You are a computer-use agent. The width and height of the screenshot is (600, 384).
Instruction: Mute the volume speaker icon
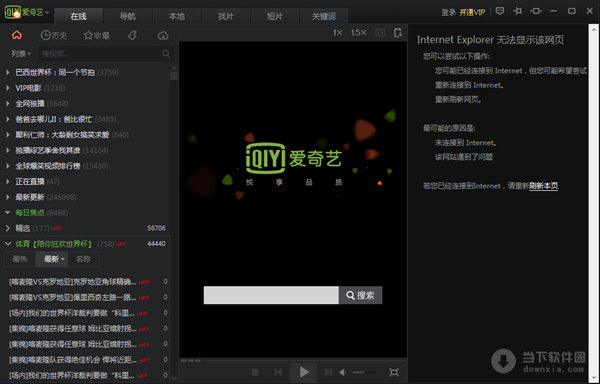[343, 372]
